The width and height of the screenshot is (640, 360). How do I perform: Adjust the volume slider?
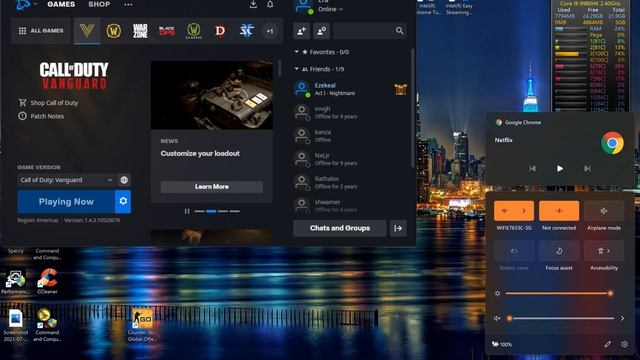[561, 318]
